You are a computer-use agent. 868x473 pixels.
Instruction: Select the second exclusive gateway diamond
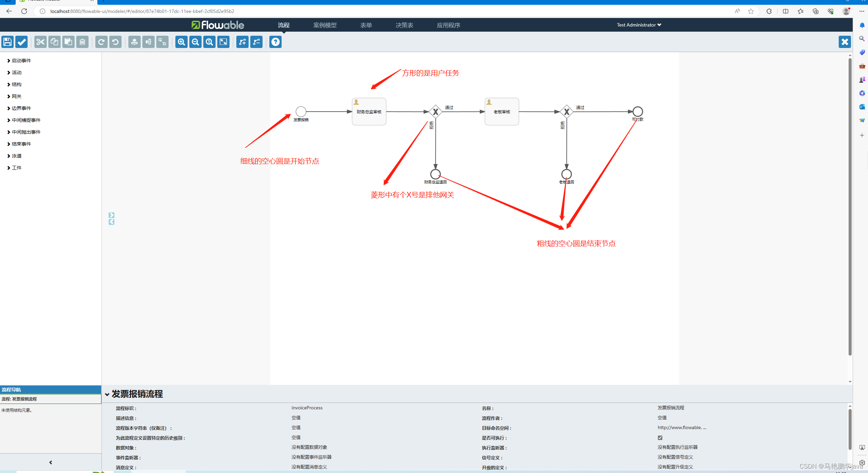pos(567,111)
